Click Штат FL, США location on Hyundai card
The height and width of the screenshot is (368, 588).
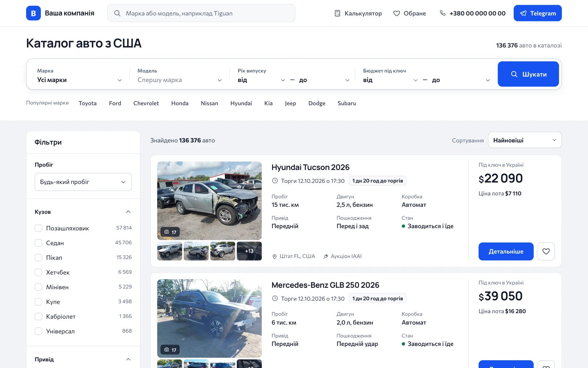point(294,256)
